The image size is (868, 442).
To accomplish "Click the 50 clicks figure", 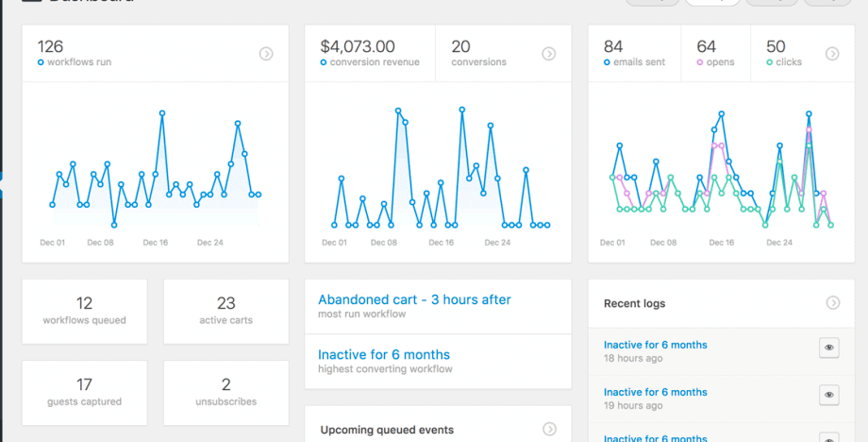I will pyautogui.click(x=776, y=46).
